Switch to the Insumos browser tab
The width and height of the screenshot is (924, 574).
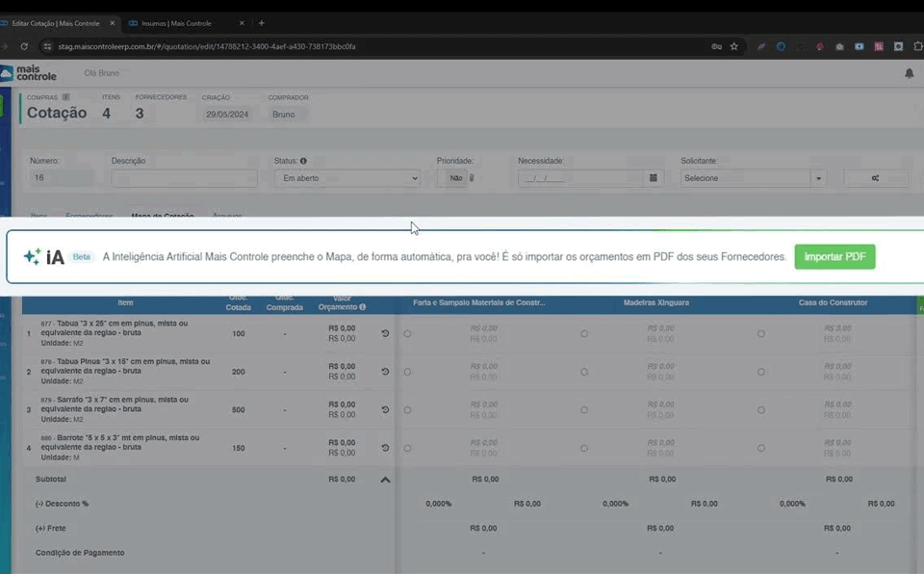coord(181,23)
